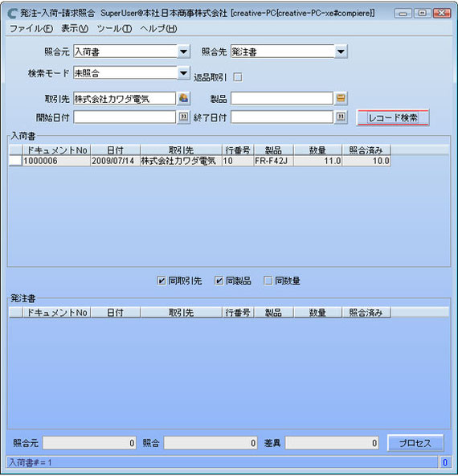Expand the 照合先 dropdown
This screenshot has height=476, width=458.
(x=341, y=51)
